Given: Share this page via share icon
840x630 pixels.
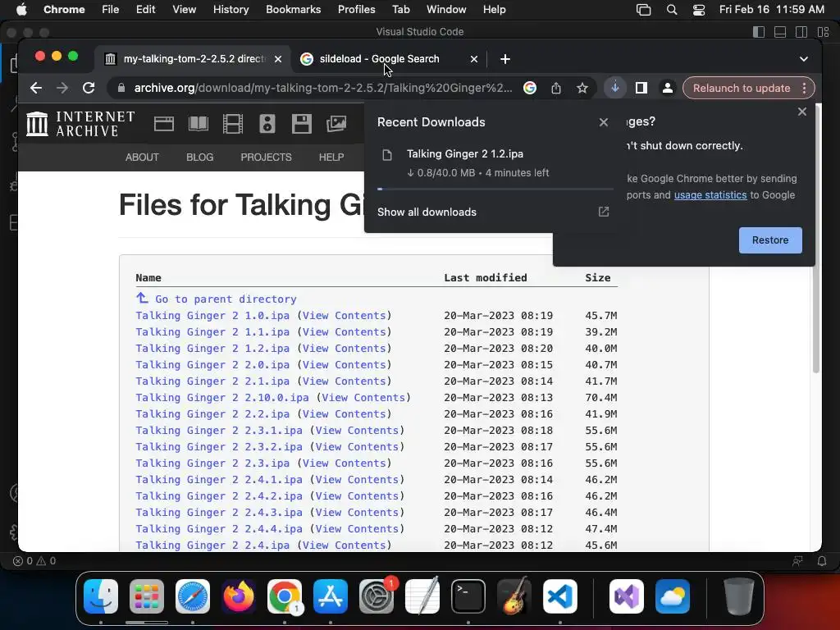Looking at the screenshot, I should click(556, 88).
